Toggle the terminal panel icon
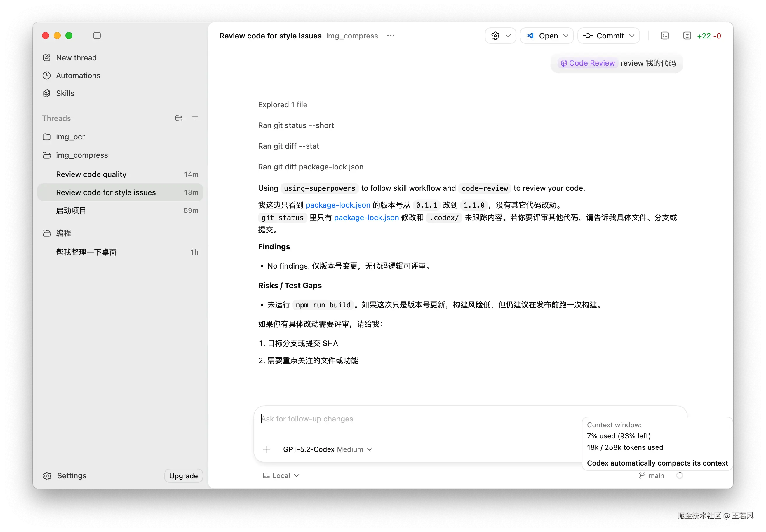The image size is (766, 532). pyautogui.click(x=665, y=36)
